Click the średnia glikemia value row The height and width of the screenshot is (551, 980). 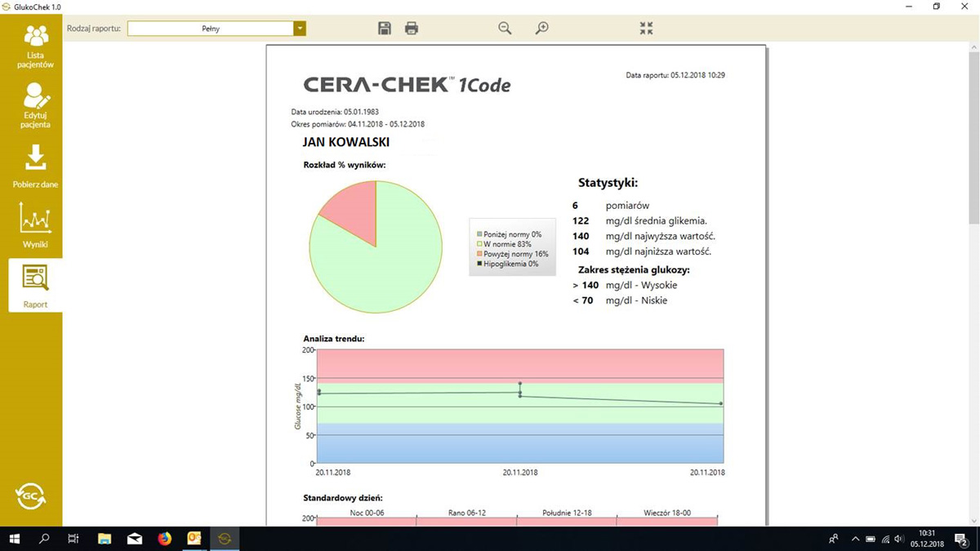[639, 220]
